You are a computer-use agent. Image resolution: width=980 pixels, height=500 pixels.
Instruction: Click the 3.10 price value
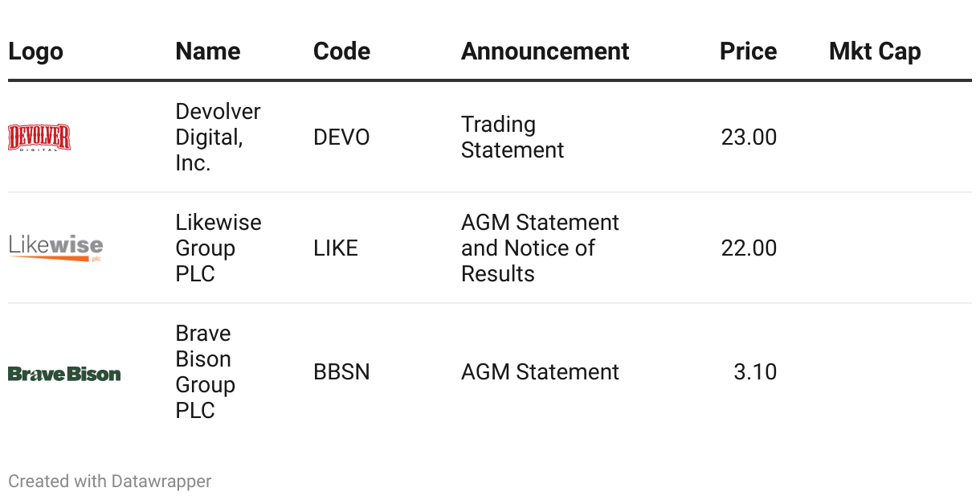[755, 372]
